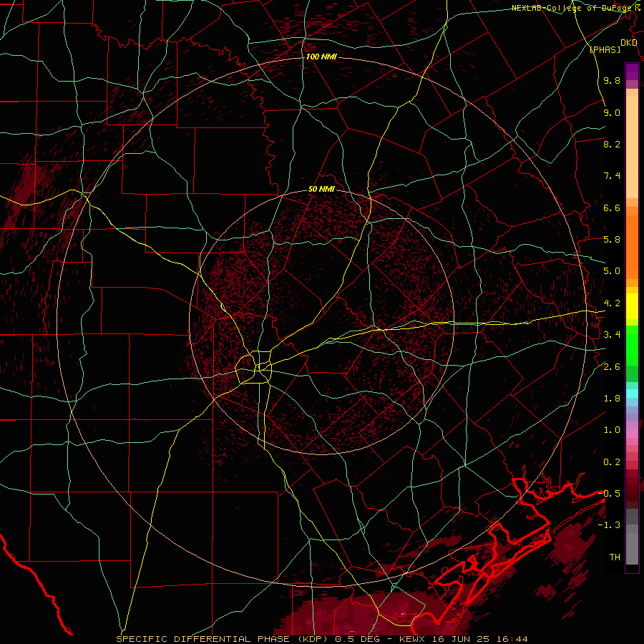644x644 pixels.
Task: Click the -1.3 scale value
Action: (x=609, y=525)
